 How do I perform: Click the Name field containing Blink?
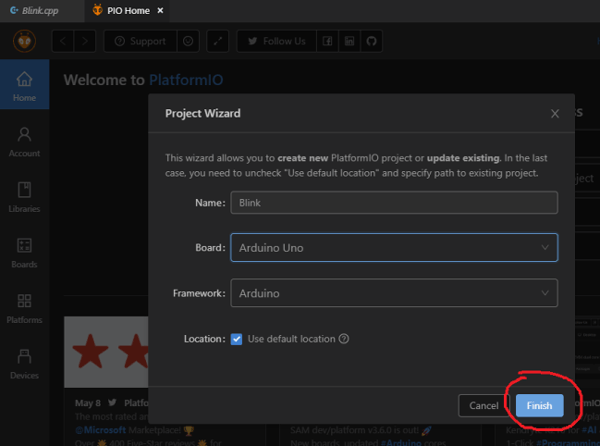point(393,202)
